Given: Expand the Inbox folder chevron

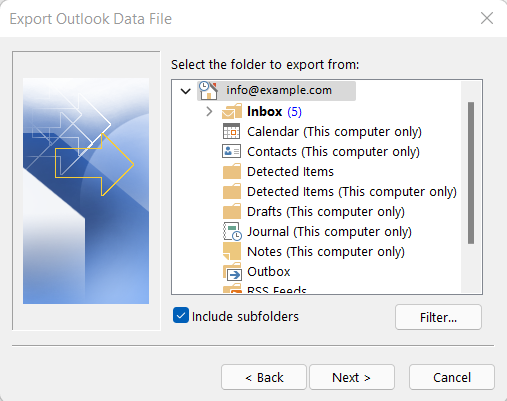Looking at the screenshot, I should (209, 111).
